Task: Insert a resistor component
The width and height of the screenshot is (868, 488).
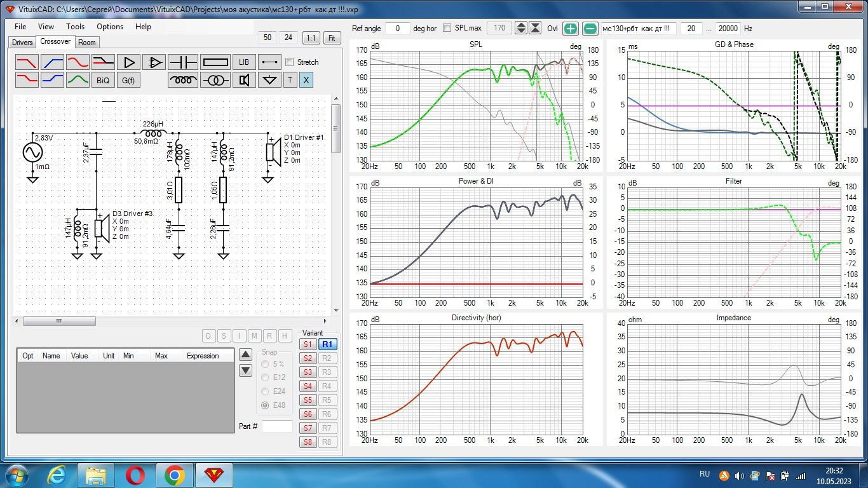Action: (x=215, y=62)
